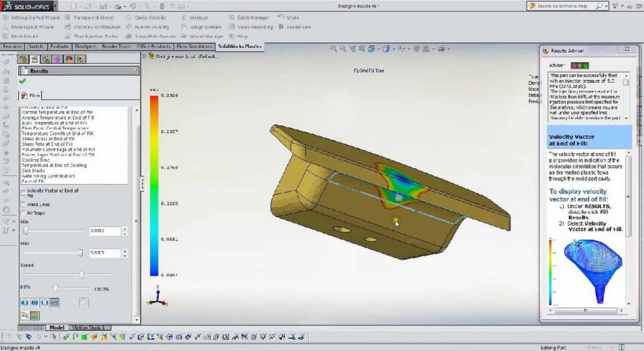Click the Measure tool
Viewport: 644px width, 351px height.
[198, 18]
